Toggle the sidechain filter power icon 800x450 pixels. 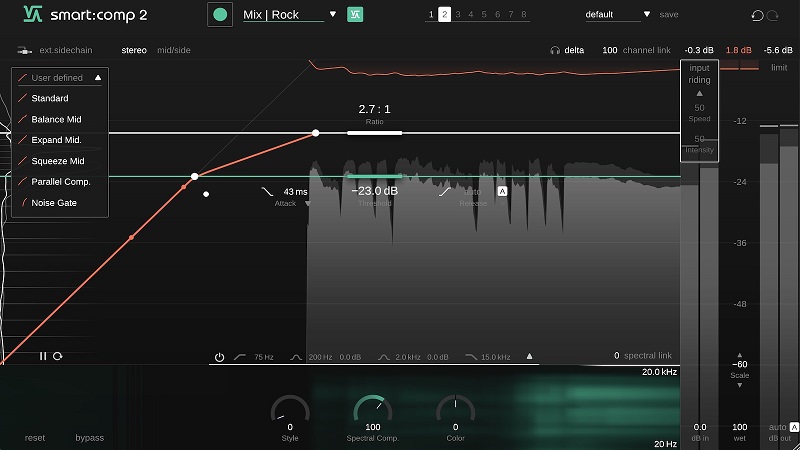(x=219, y=357)
